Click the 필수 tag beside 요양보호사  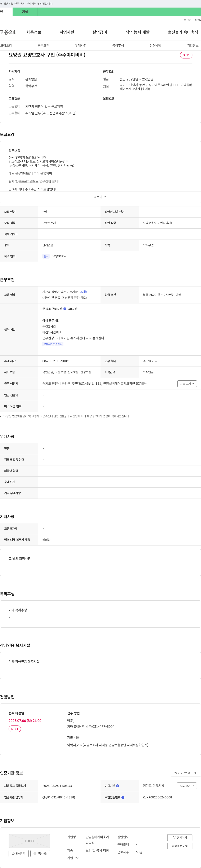tap(46, 257)
